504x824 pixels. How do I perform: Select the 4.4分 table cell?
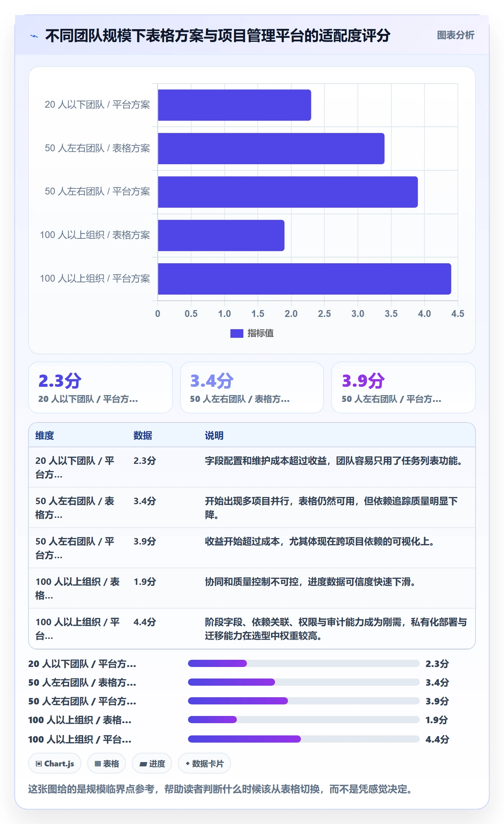[145, 622]
